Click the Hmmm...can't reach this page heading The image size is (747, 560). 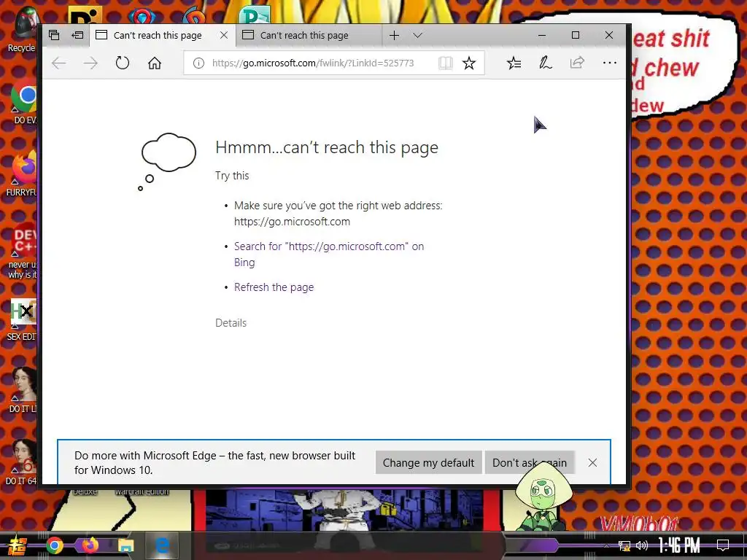(x=326, y=147)
